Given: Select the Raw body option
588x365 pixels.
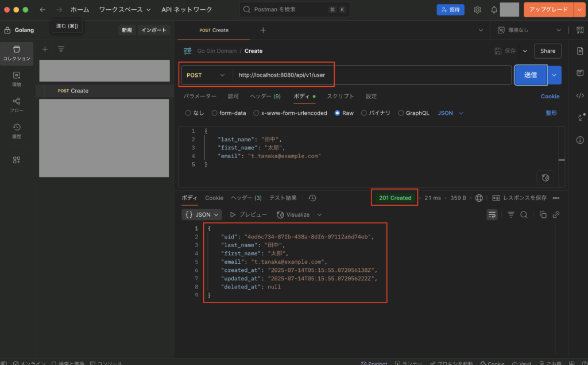Looking at the screenshot, I should (x=344, y=113).
